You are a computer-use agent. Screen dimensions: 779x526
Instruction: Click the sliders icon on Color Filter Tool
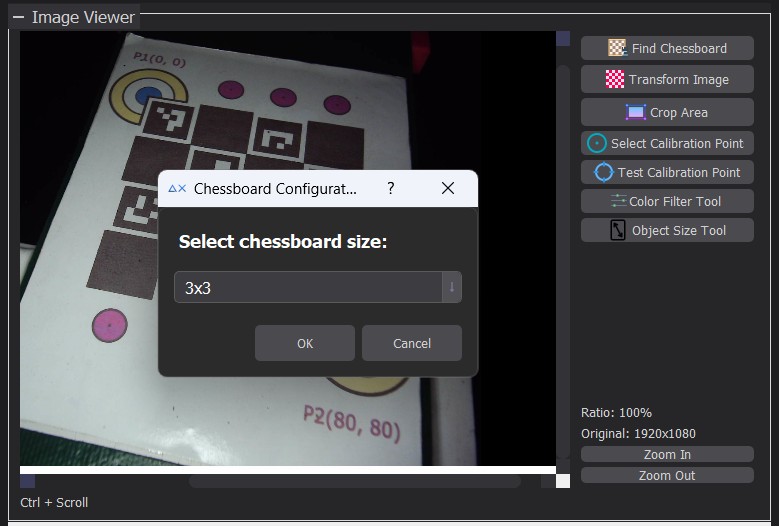(619, 201)
